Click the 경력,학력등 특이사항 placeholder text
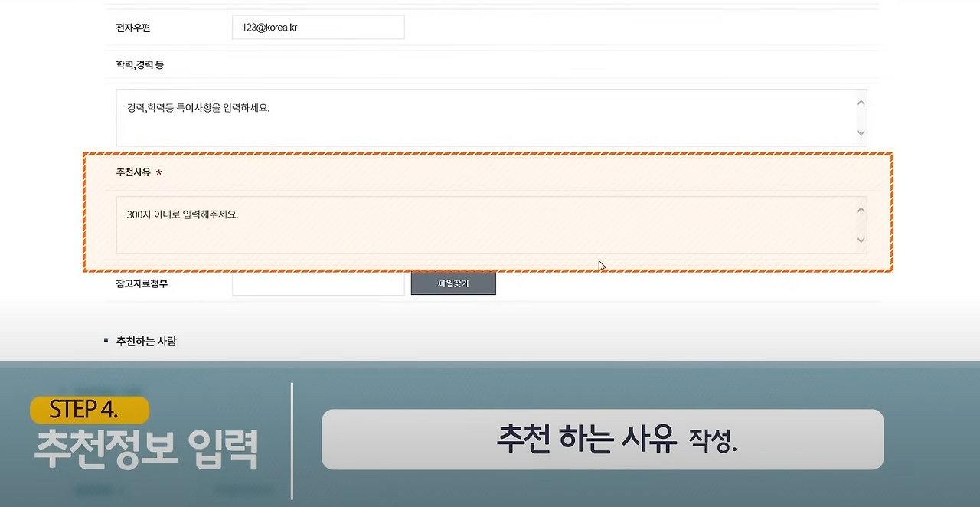This screenshot has width=980, height=507. click(199, 108)
